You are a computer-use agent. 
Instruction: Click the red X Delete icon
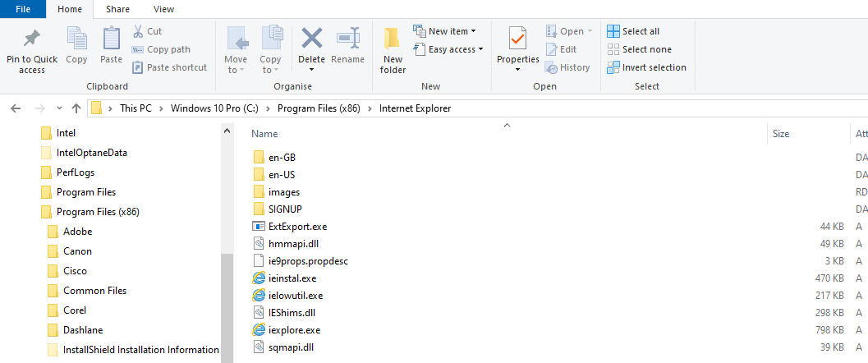(x=312, y=38)
